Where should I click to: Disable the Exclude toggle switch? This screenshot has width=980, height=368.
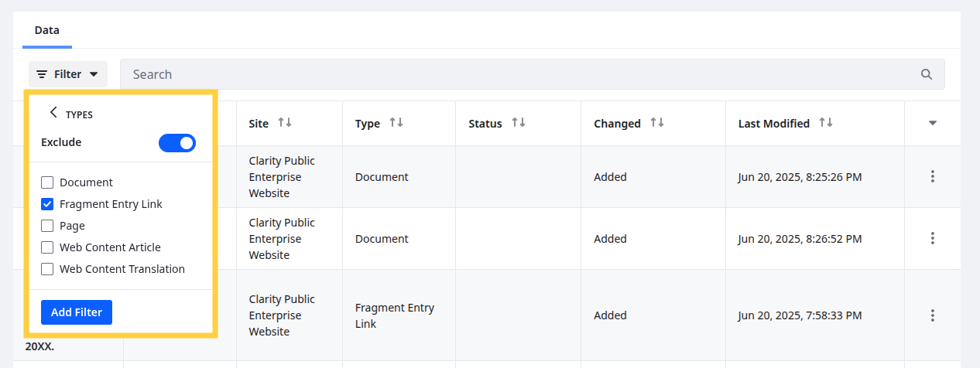[177, 143]
